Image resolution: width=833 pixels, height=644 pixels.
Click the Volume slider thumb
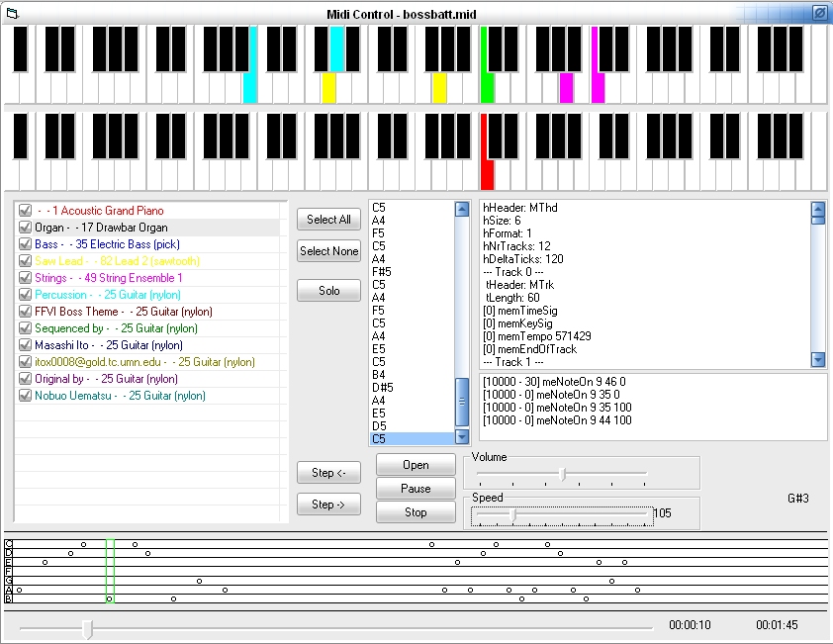click(563, 474)
